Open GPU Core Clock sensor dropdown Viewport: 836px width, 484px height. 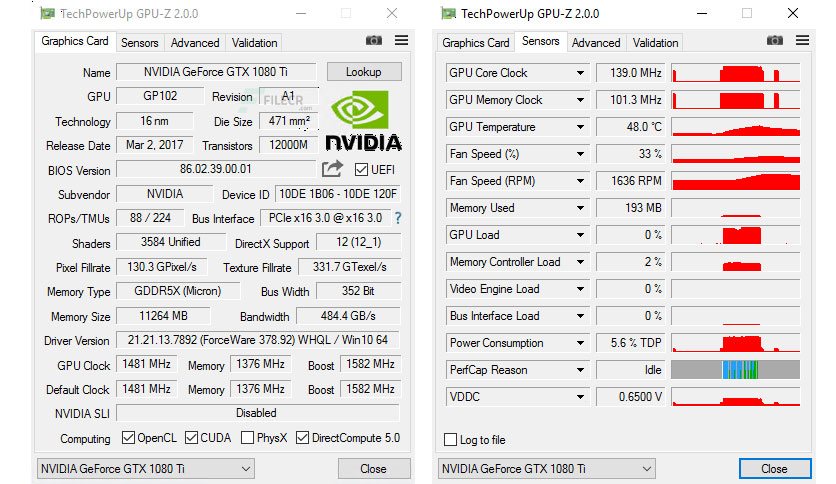pyautogui.click(x=580, y=73)
